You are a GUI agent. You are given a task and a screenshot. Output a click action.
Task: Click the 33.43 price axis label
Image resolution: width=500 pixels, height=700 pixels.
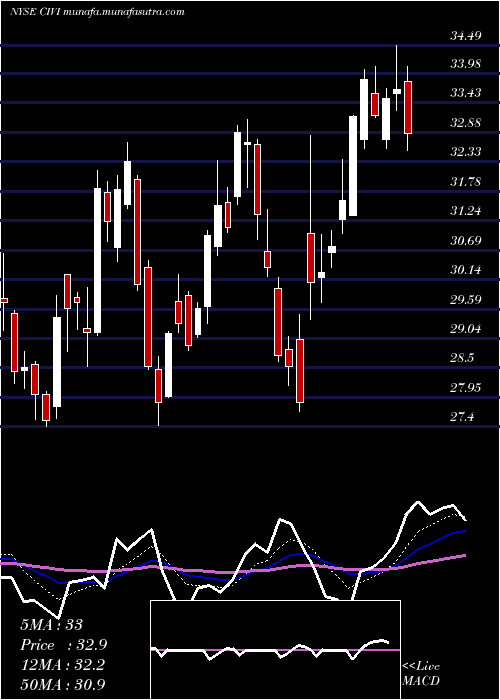pyautogui.click(x=466, y=93)
